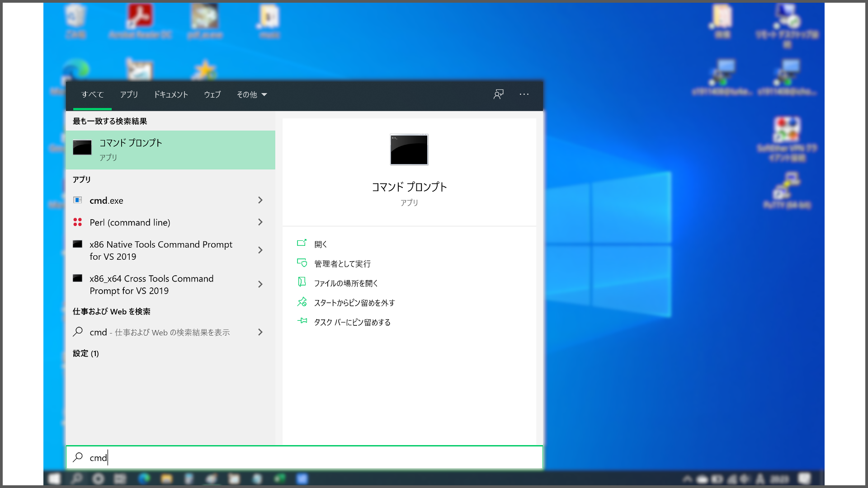The height and width of the screenshot is (488, 868).
Task: Open Microsoft Edge from the taskbar
Action: click(x=144, y=479)
